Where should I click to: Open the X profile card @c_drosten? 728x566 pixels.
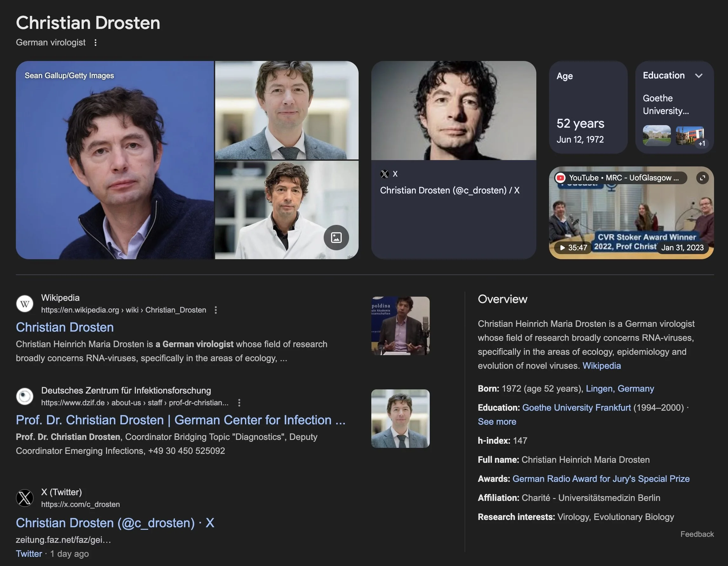[449, 191]
